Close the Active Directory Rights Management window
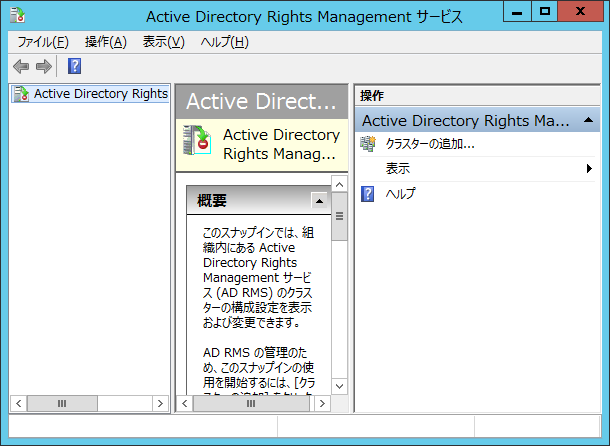The height and width of the screenshot is (446, 610). click(x=580, y=12)
